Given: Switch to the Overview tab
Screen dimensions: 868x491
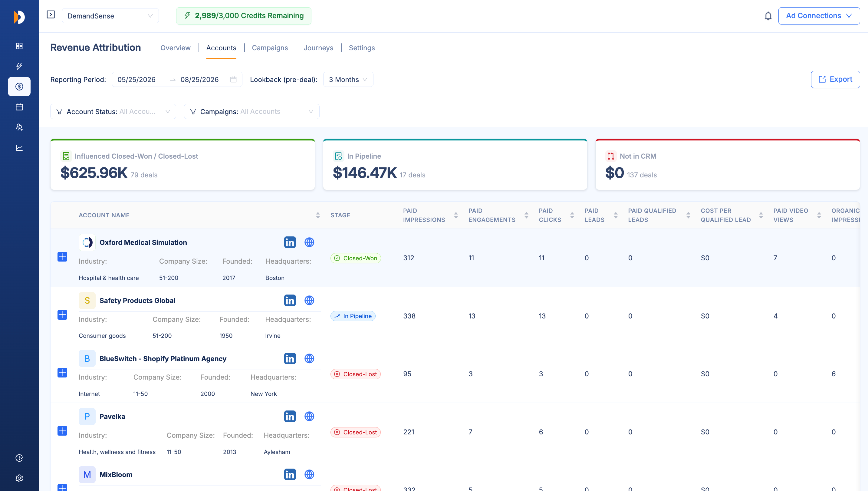Looking at the screenshot, I should pos(175,48).
